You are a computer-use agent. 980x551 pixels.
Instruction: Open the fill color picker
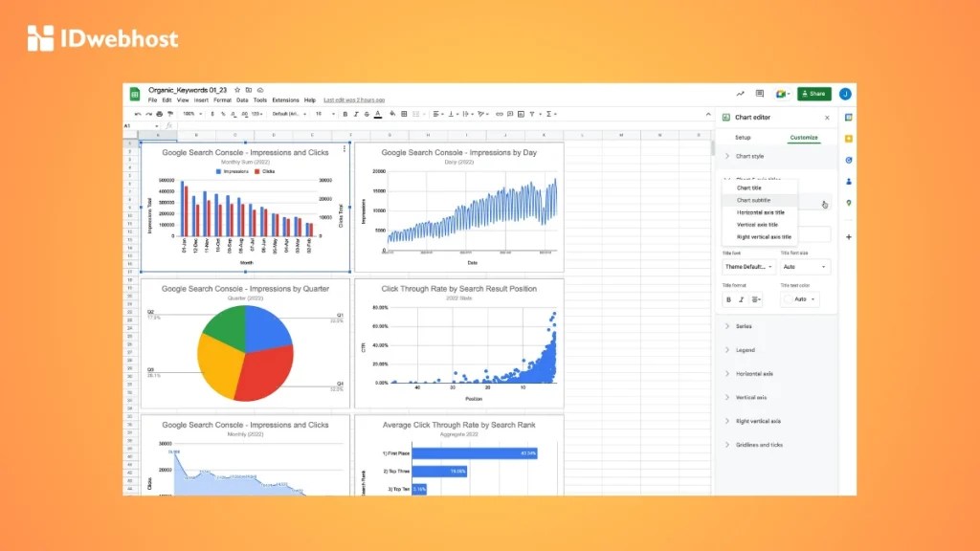(392, 115)
